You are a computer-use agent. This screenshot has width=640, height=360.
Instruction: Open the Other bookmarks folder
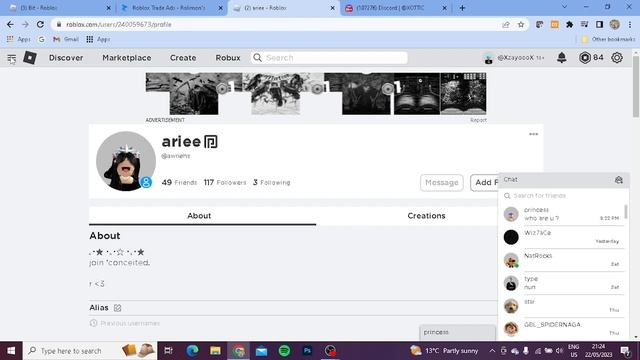[609, 39]
